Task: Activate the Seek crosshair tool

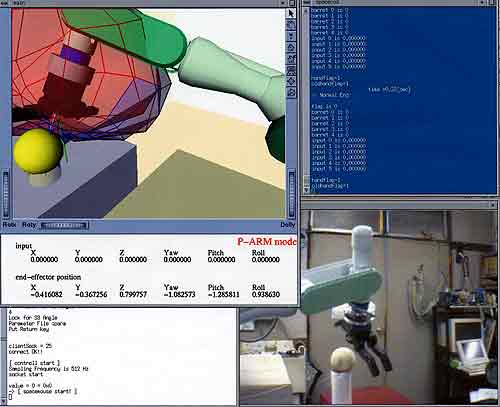Action: [291, 81]
